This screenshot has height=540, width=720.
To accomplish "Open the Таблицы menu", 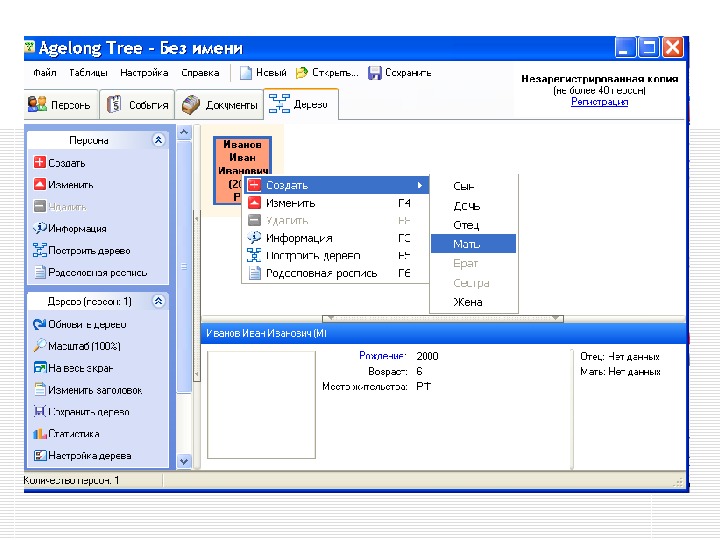I will (88, 73).
